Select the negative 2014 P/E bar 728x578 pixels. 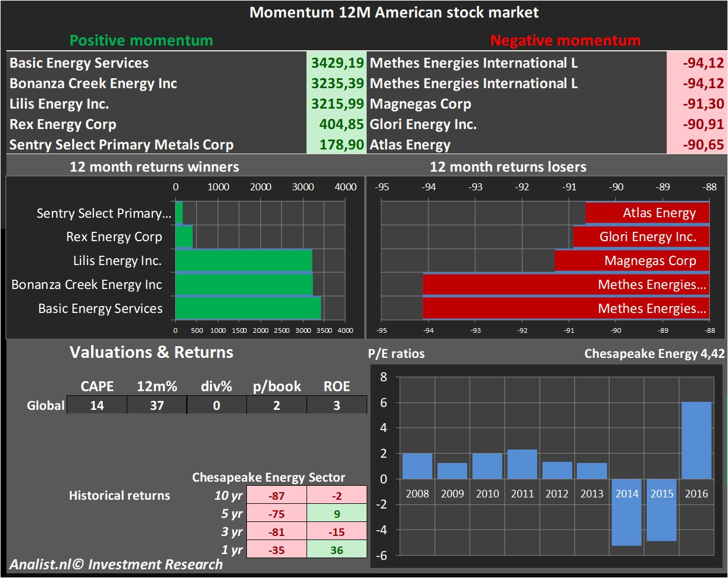point(626,513)
